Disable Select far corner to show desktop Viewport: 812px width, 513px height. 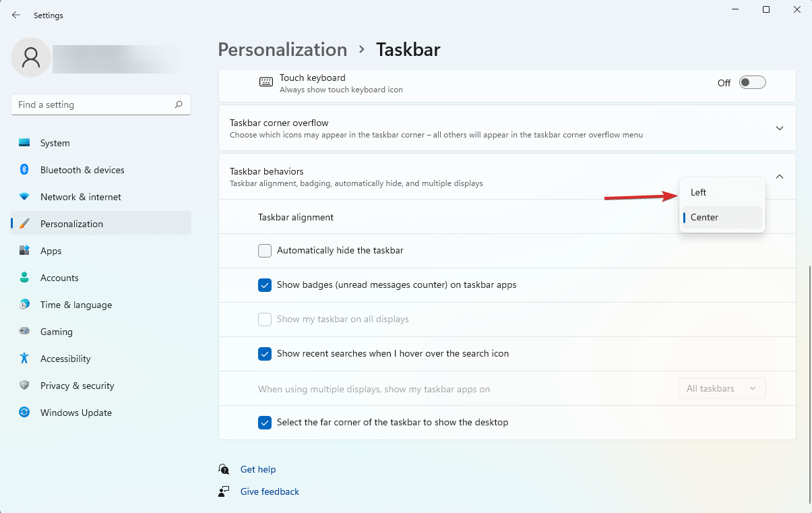pyautogui.click(x=265, y=423)
